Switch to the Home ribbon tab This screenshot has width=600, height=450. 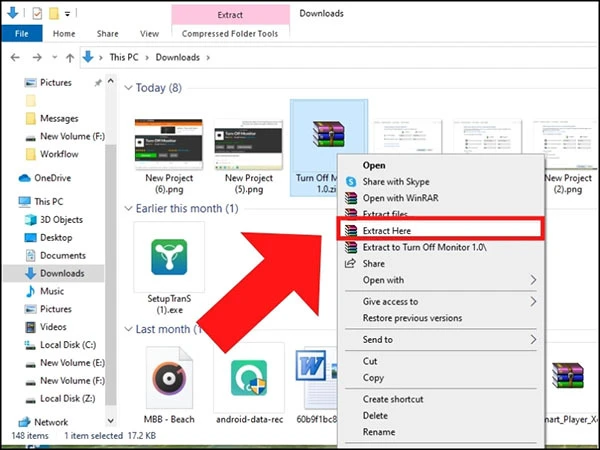[64, 34]
